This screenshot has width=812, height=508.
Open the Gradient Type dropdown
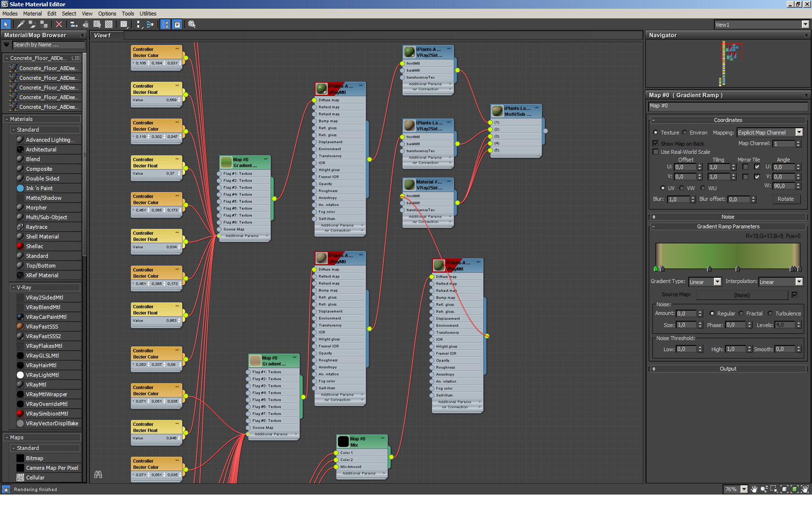pos(705,282)
